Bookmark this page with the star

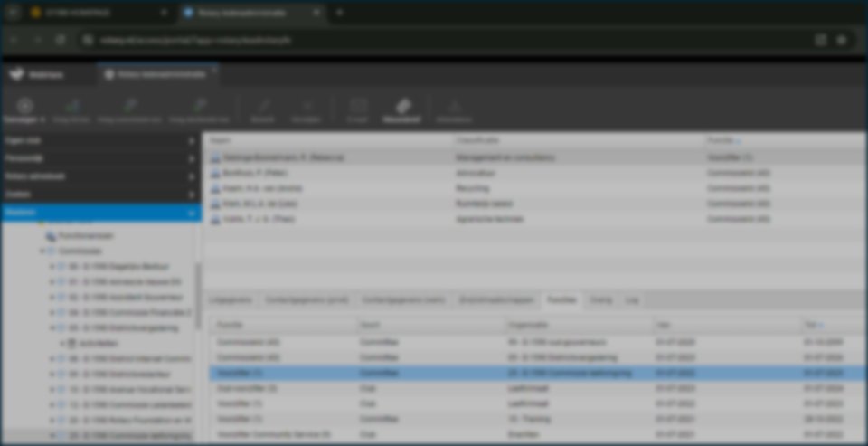[842, 40]
